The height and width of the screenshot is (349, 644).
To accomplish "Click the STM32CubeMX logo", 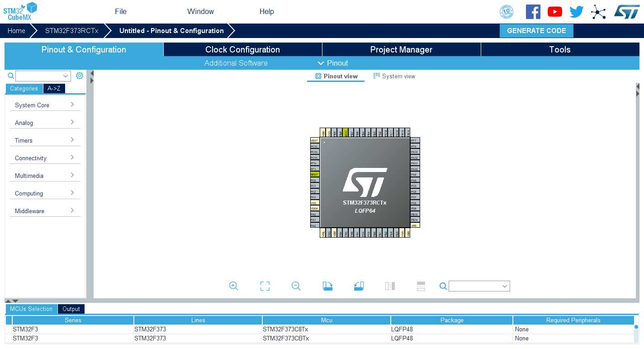I will [20, 12].
